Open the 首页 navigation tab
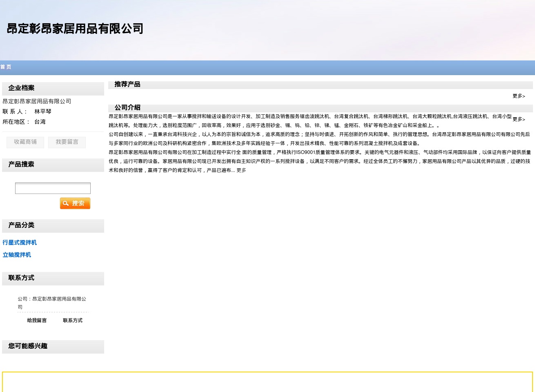 point(6,67)
